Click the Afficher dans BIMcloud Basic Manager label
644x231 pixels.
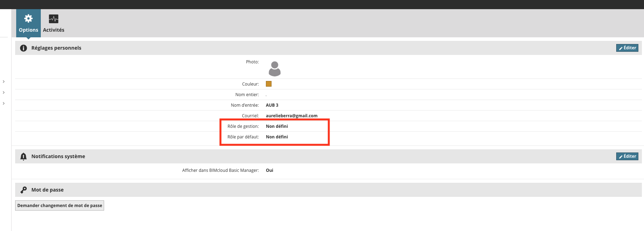click(221, 170)
